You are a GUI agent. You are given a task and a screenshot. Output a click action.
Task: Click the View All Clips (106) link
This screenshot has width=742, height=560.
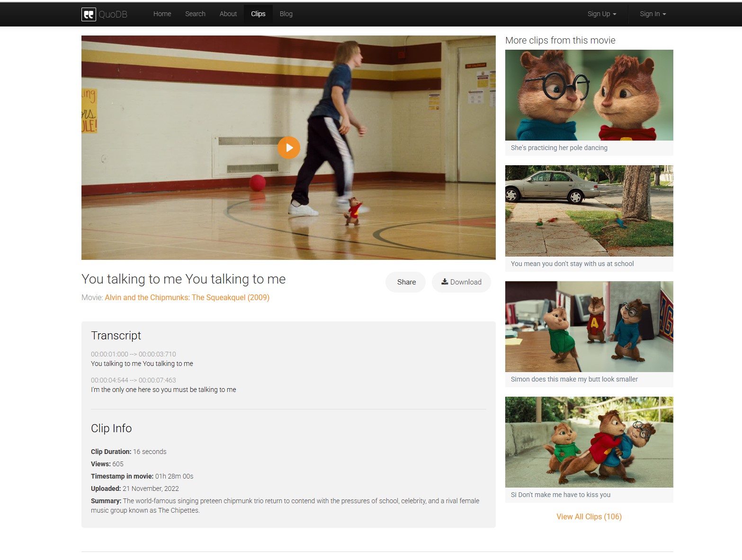pyautogui.click(x=589, y=516)
